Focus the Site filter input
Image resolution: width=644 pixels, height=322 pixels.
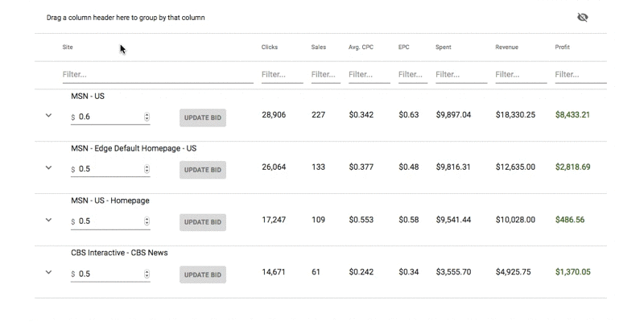click(158, 75)
